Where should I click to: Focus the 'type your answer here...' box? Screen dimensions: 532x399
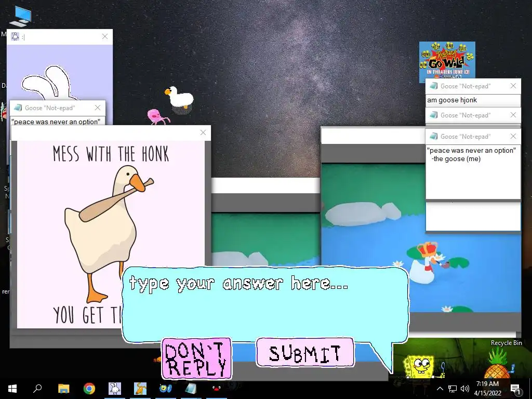[264, 303]
